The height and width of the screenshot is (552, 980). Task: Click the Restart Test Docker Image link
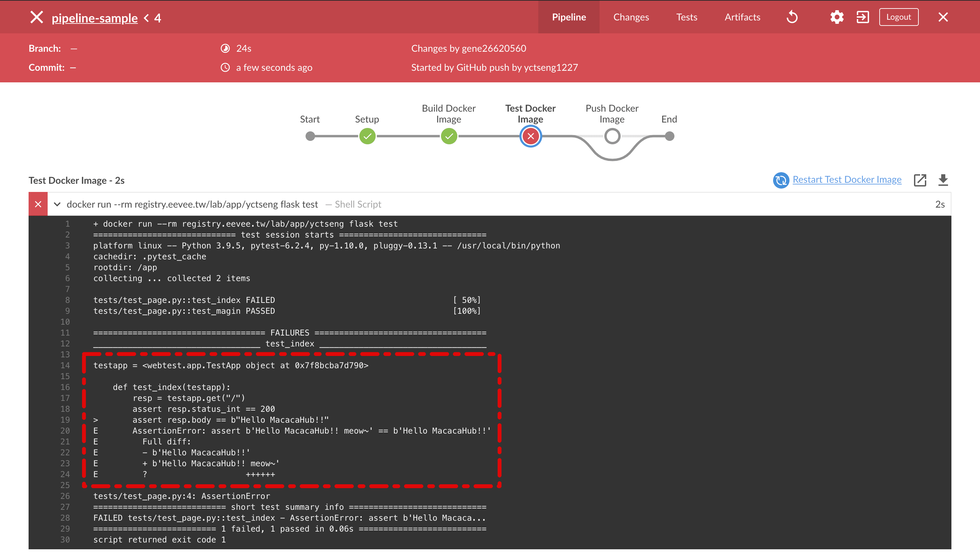tap(846, 179)
